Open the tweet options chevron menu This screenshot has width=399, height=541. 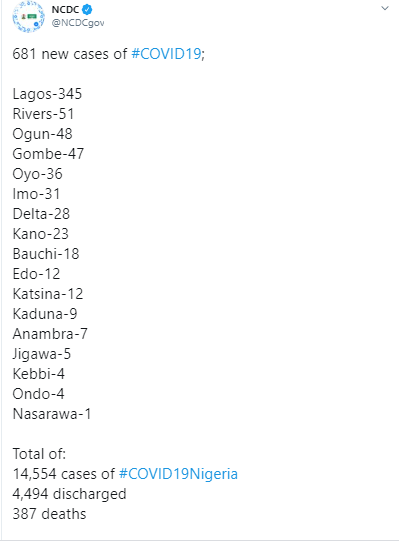coord(385,8)
